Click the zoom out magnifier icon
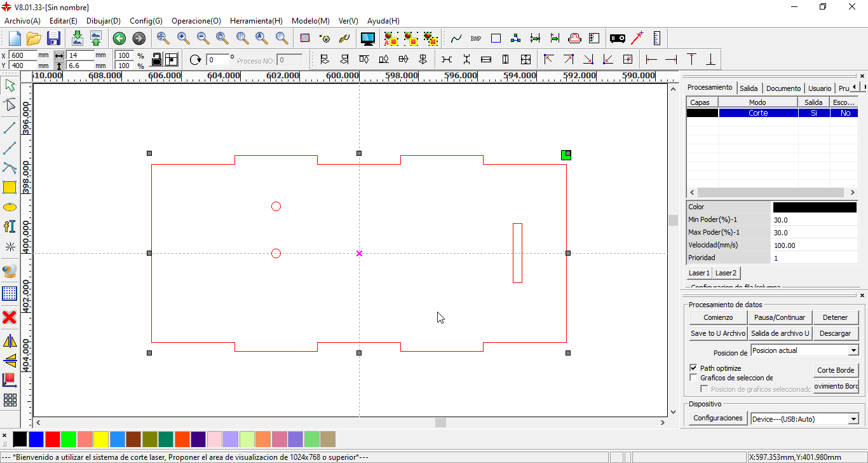 coord(203,38)
